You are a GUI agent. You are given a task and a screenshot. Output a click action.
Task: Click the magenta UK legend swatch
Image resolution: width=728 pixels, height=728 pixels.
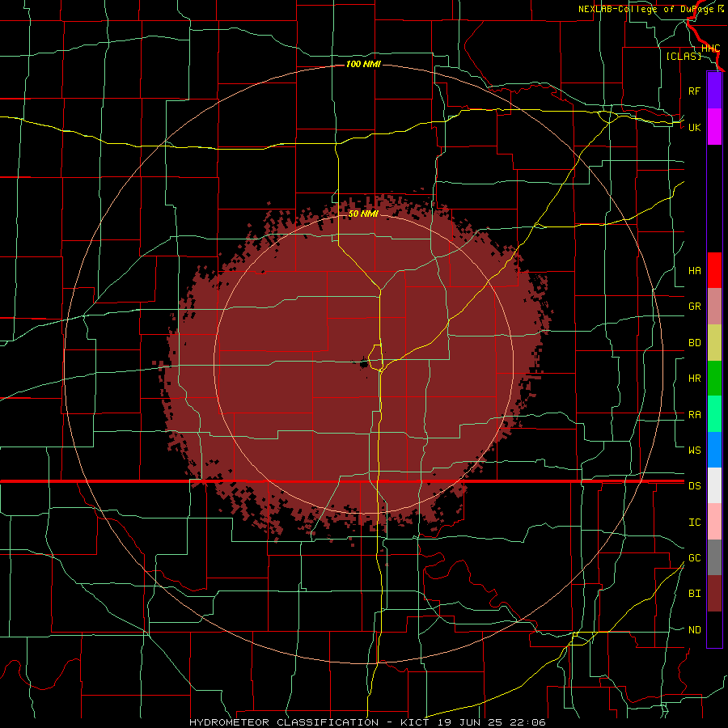[x=714, y=127]
